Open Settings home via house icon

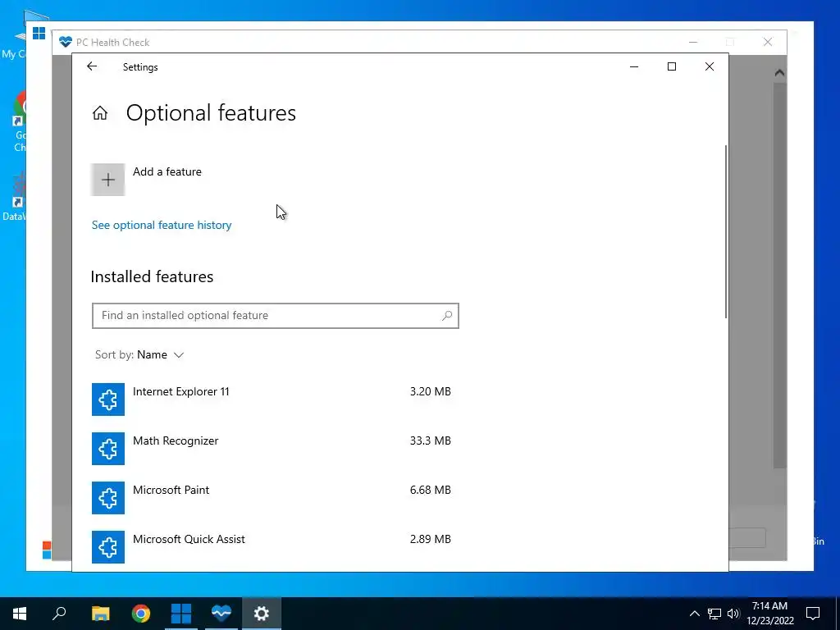tap(100, 113)
